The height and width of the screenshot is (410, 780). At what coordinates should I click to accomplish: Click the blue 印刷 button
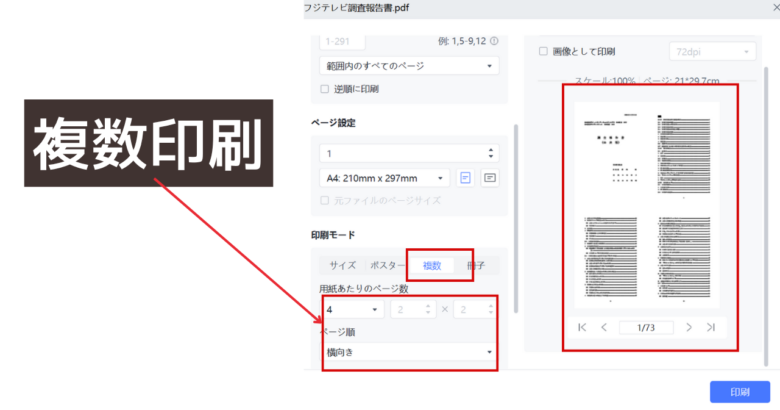(738, 392)
